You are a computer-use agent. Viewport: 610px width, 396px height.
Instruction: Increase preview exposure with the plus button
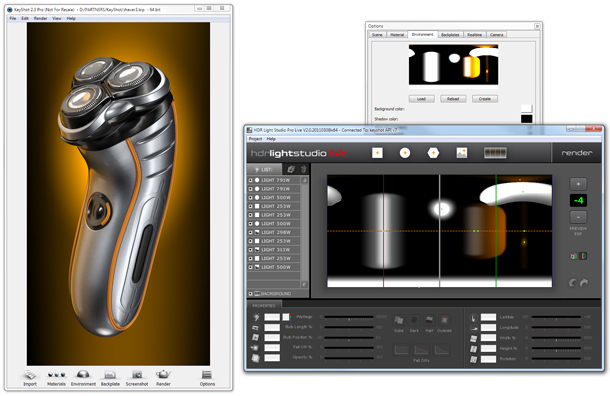[578, 184]
